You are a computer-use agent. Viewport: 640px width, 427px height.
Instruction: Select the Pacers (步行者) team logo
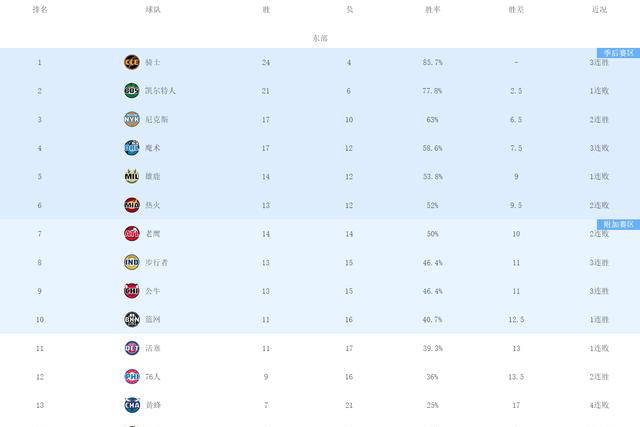click(131, 262)
